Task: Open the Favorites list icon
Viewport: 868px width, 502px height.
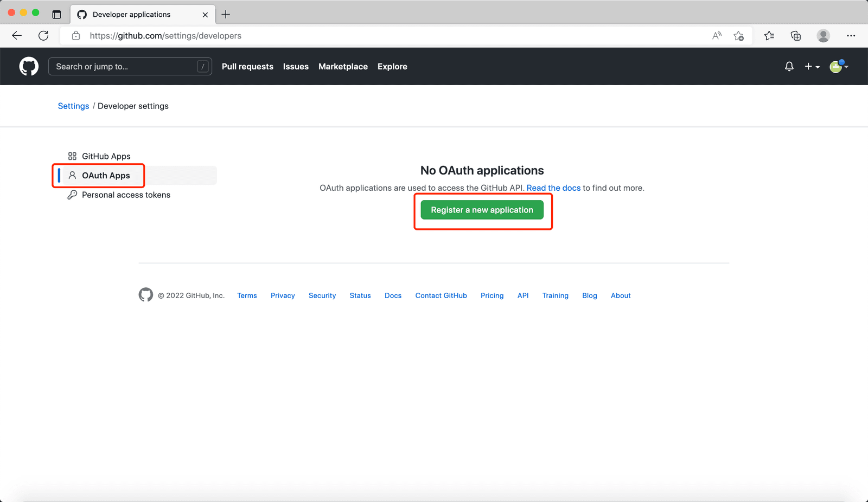Action: (x=769, y=36)
